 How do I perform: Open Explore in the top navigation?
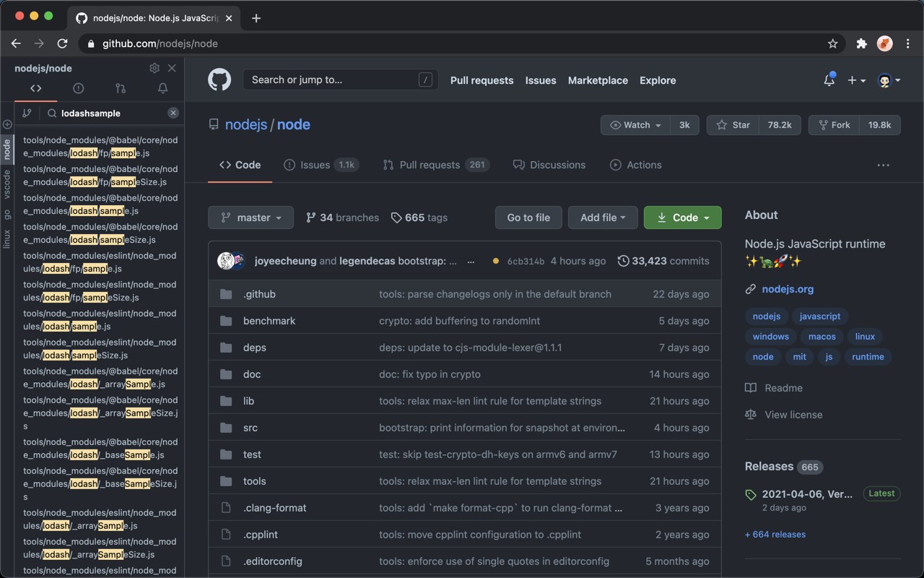(x=658, y=80)
